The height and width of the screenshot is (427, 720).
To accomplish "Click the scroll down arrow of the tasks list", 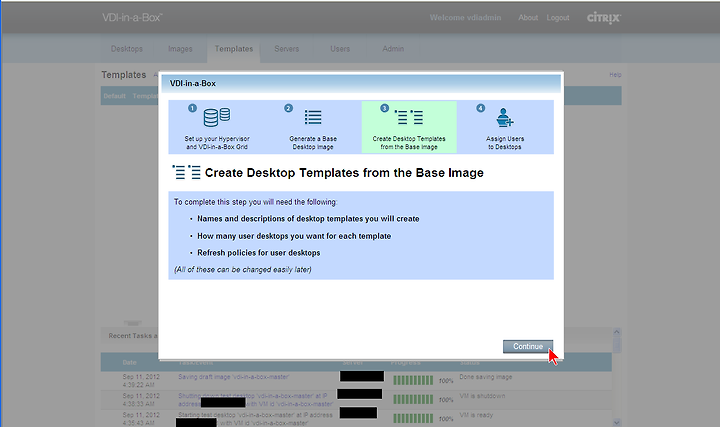I will pyautogui.click(x=617, y=422).
